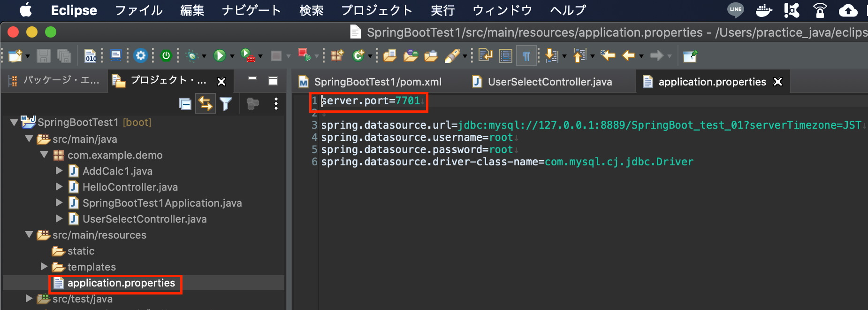
Task: Collapse the com.example.demo package
Action: [44, 155]
